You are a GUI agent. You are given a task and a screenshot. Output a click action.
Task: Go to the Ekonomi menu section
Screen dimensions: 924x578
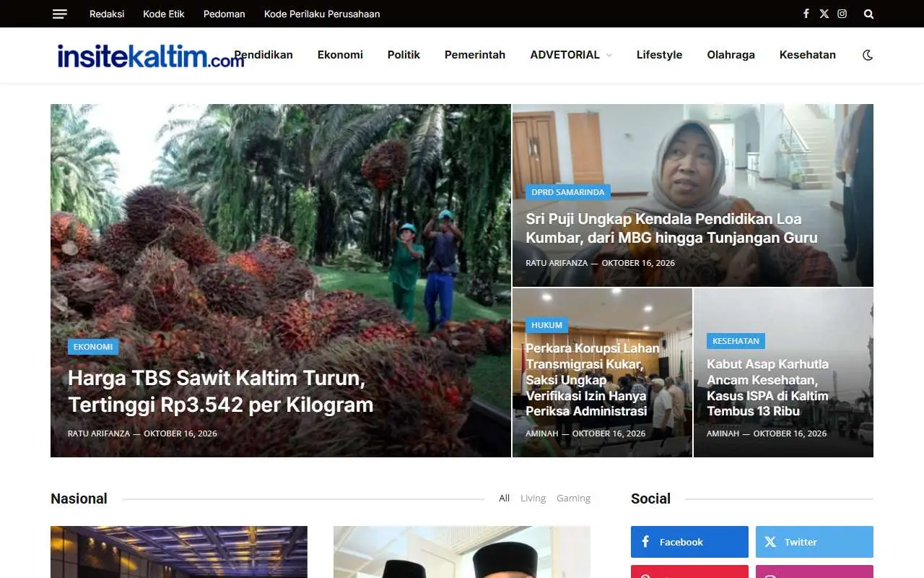click(340, 55)
